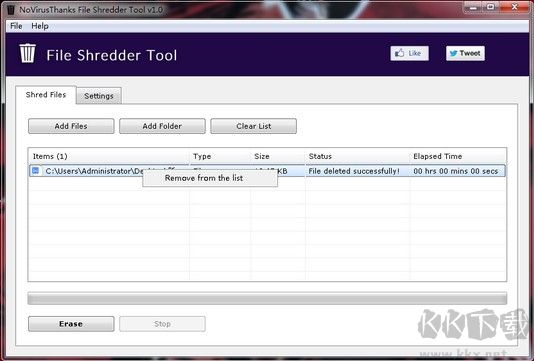Click the Clear List button

(x=253, y=126)
